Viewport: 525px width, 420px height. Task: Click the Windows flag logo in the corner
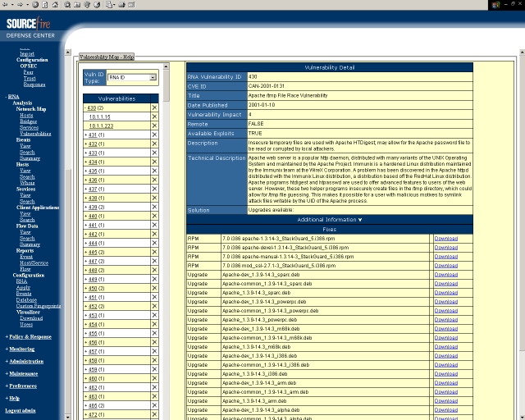click(x=495, y=5)
